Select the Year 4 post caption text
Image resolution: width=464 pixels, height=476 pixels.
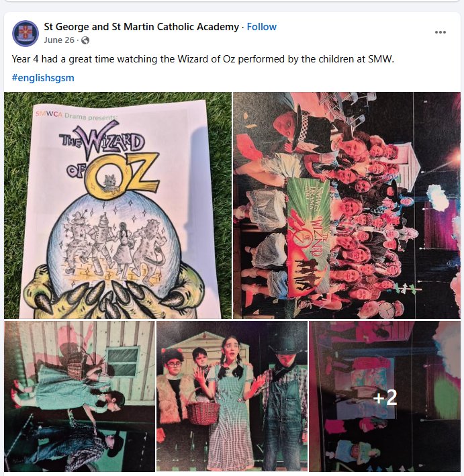click(203, 59)
